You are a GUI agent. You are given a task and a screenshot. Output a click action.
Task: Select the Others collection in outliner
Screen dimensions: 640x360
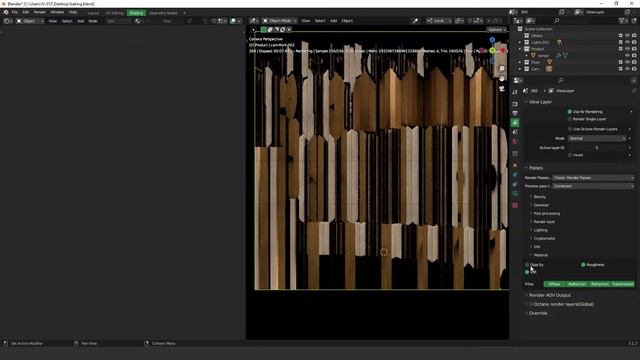(x=537, y=36)
